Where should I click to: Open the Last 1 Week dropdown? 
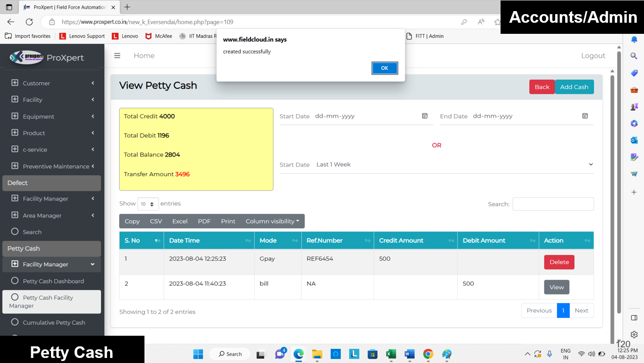(436, 165)
